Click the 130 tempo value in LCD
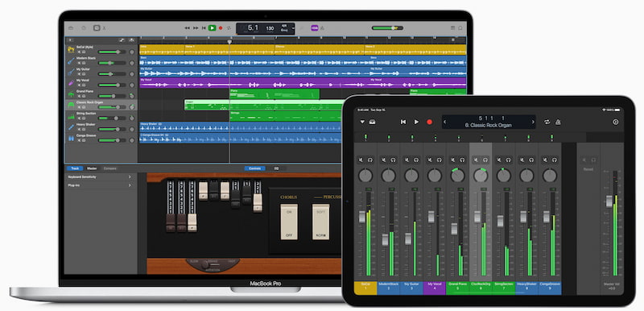This screenshot has width=644, height=311. pos(270,28)
